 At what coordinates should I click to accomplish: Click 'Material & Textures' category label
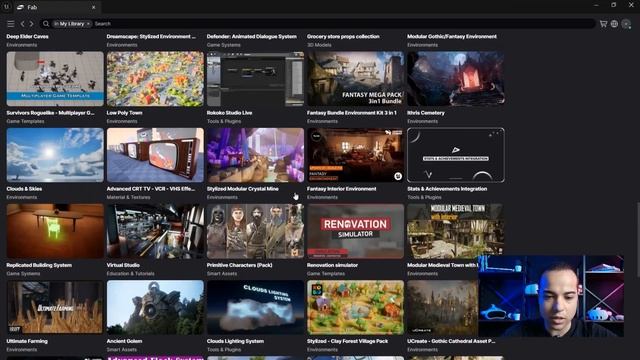(x=128, y=198)
